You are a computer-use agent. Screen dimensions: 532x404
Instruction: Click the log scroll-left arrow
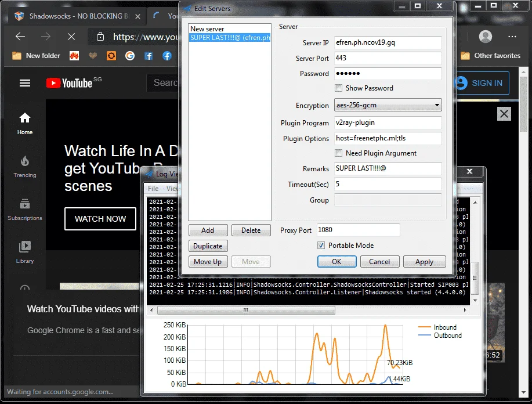tap(151, 310)
